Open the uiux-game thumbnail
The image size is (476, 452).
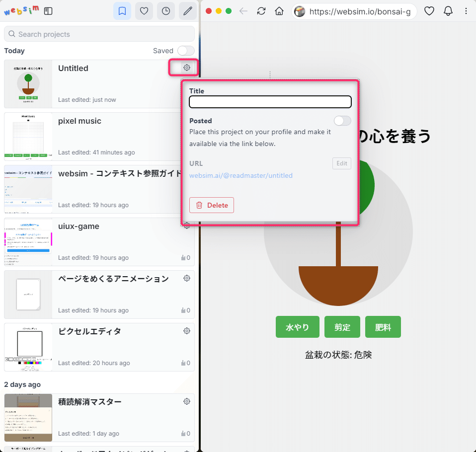coord(28,242)
